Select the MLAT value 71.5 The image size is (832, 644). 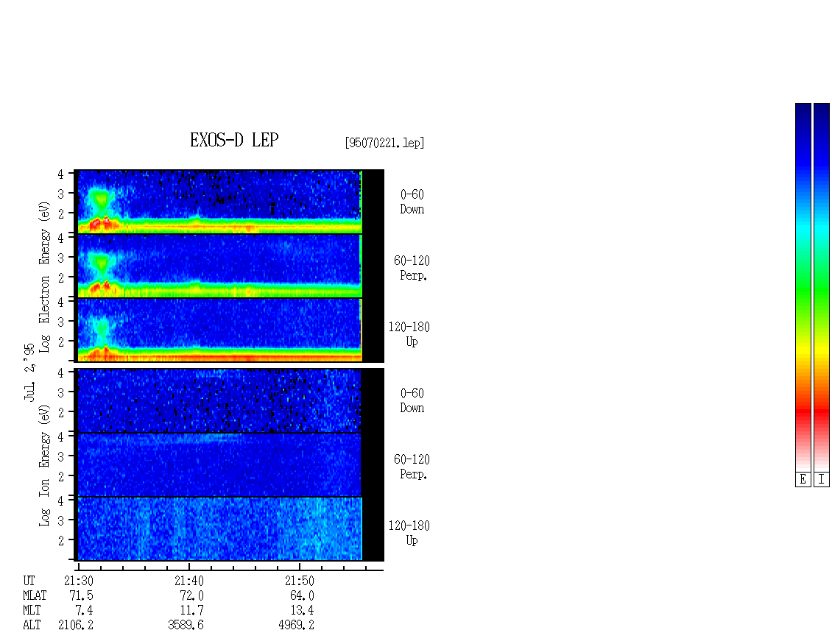pos(81,595)
